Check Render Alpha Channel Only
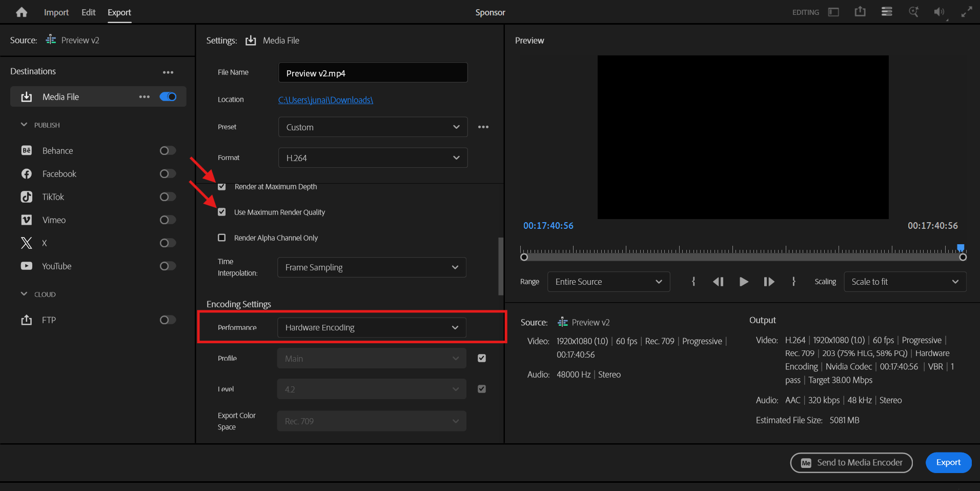The height and width of the screenshot is (491, 980). pyautogui.click(x=221, y=238)
